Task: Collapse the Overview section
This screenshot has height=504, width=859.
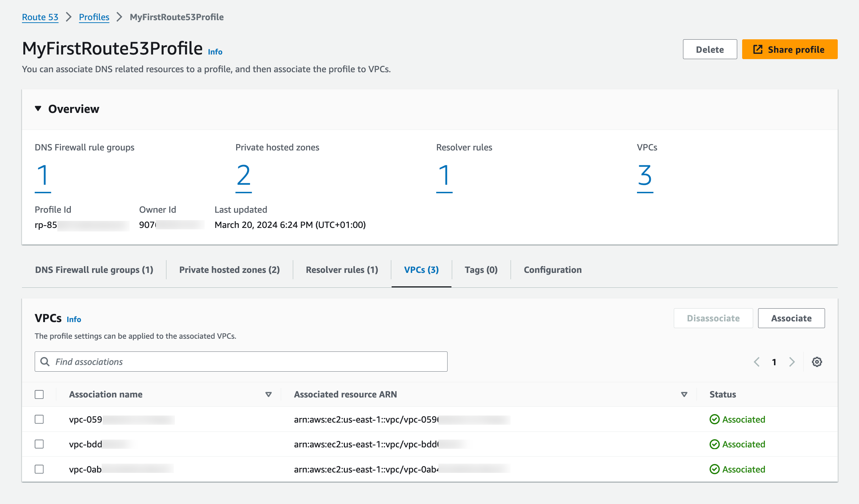Action: point(38,109)
